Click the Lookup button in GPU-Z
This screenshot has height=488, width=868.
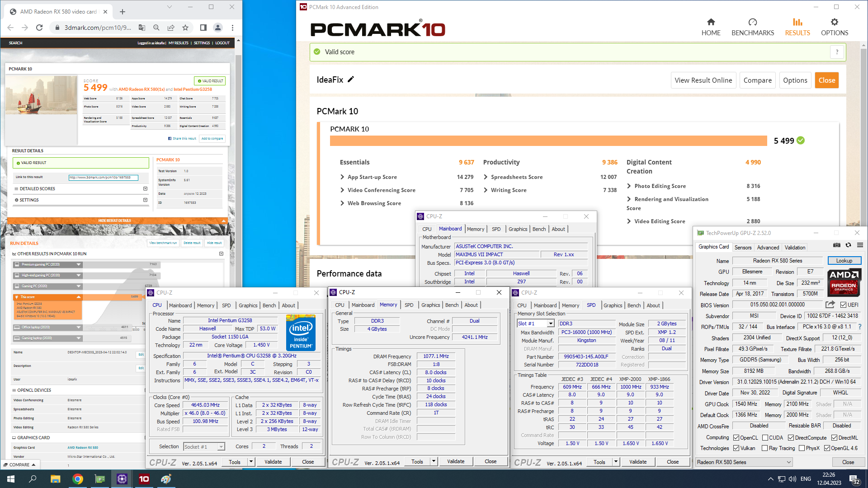pyautogui.click(x=844, y=261)
